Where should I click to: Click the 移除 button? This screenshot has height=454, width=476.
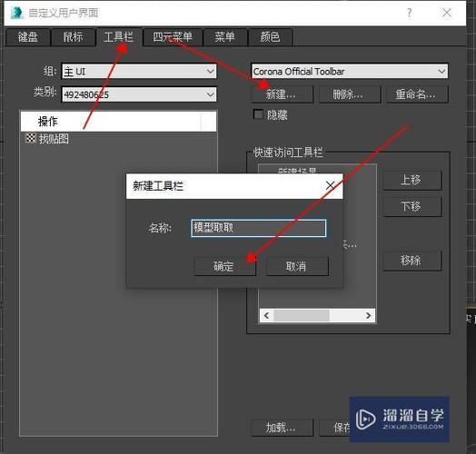click(x=412, y=261)
